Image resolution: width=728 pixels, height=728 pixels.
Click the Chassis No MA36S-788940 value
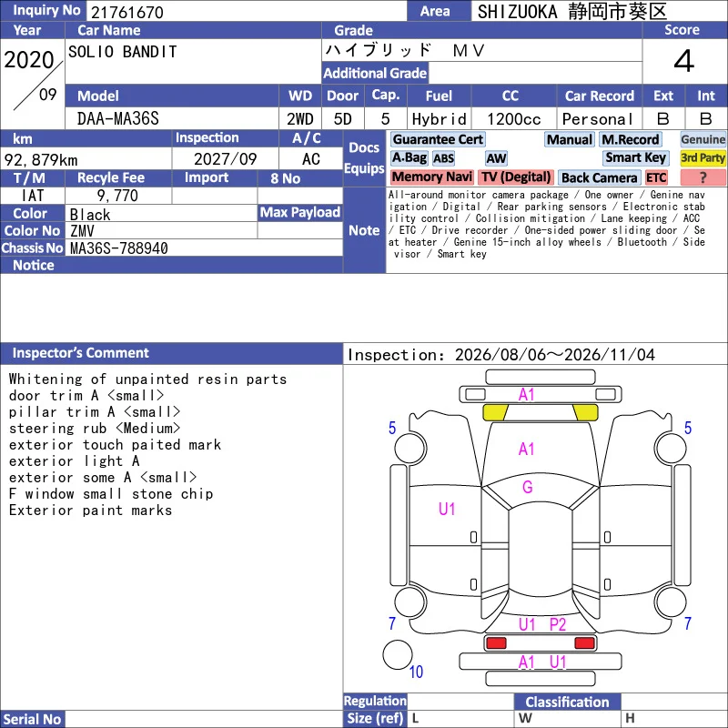coord(119,248)
